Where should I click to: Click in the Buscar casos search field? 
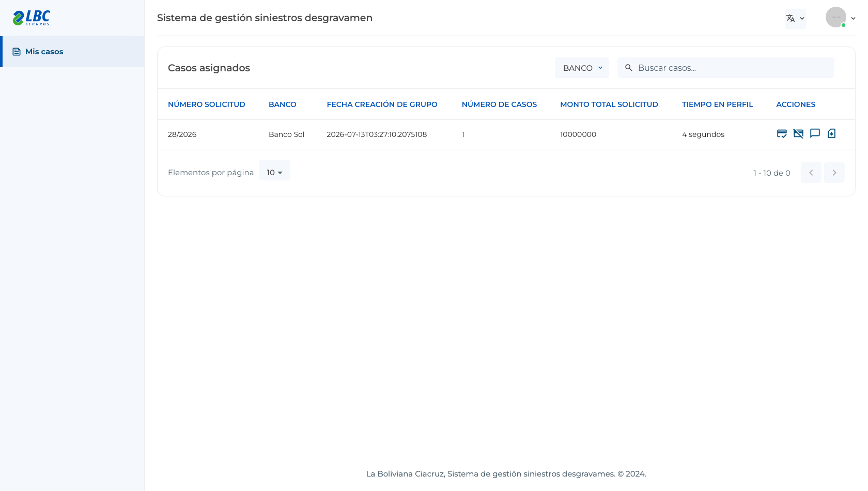click(726, 68)
